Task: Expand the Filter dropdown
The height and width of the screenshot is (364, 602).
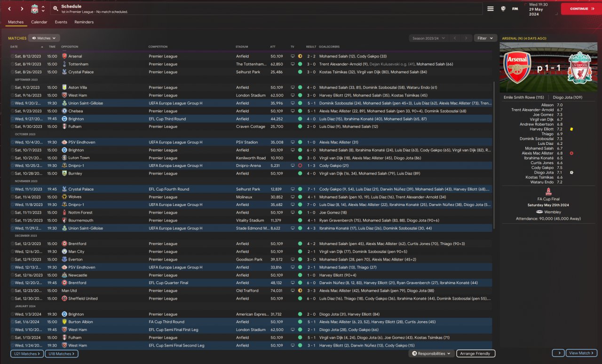Action: click(x=485, y=38)
